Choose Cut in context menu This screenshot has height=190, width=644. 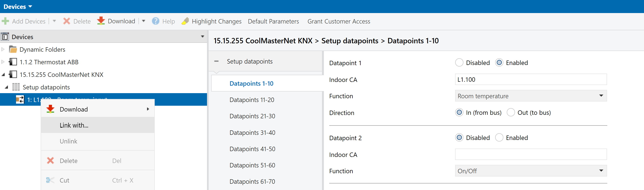(98, 180)
